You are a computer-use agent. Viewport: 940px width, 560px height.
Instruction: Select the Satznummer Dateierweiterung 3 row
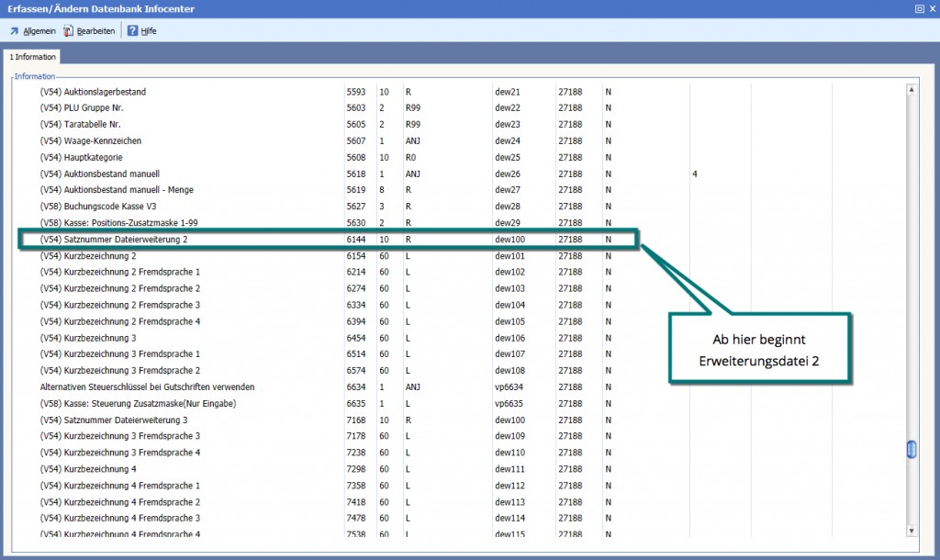[x=114, y=420]
